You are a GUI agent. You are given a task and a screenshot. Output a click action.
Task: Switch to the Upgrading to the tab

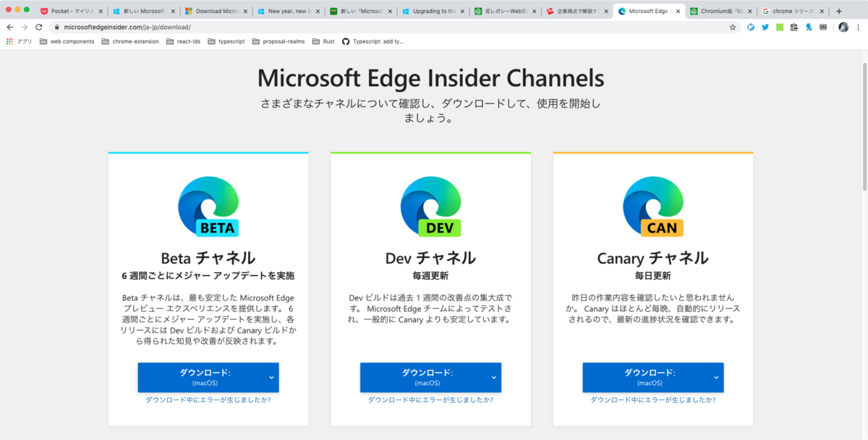[x=432, y=12]
